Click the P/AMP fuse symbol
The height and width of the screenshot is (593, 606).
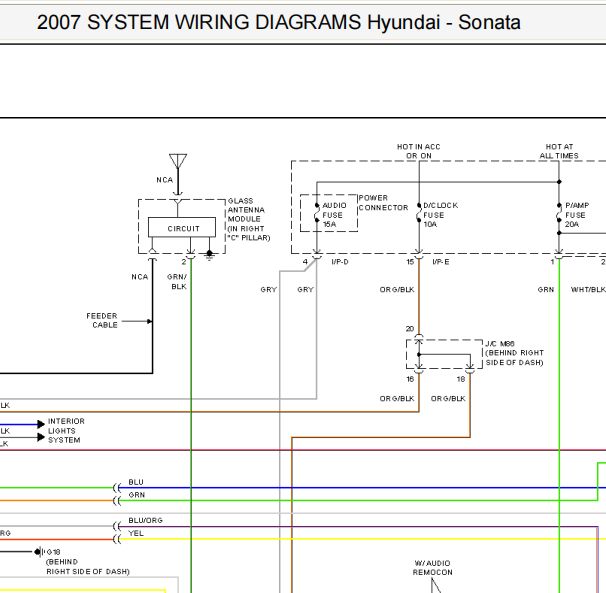coord(559,213)
